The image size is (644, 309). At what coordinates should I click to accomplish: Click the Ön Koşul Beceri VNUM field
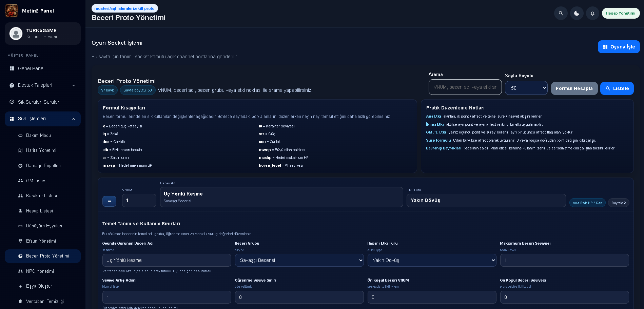[432, 297]
